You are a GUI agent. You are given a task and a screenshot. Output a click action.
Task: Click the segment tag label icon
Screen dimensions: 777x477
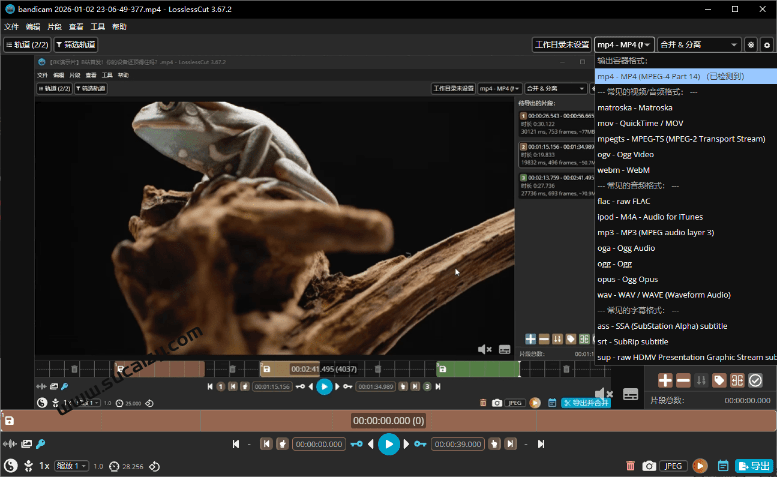[719, 380]
